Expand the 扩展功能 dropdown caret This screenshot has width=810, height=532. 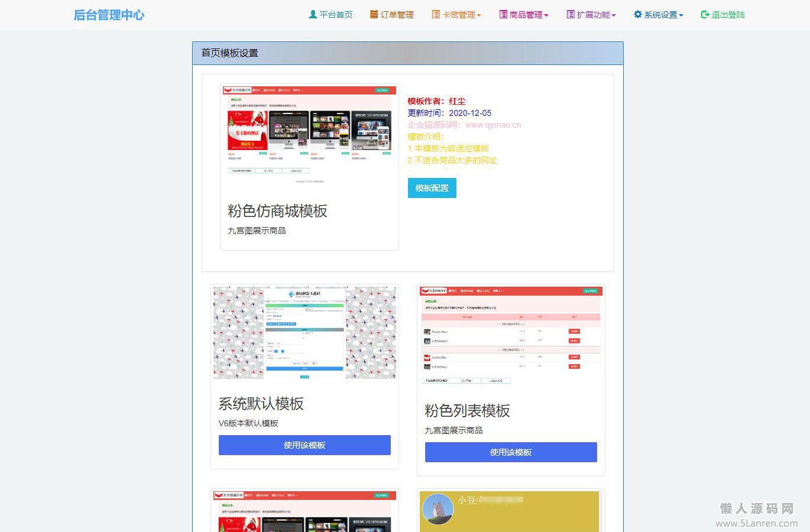(614, 16)
